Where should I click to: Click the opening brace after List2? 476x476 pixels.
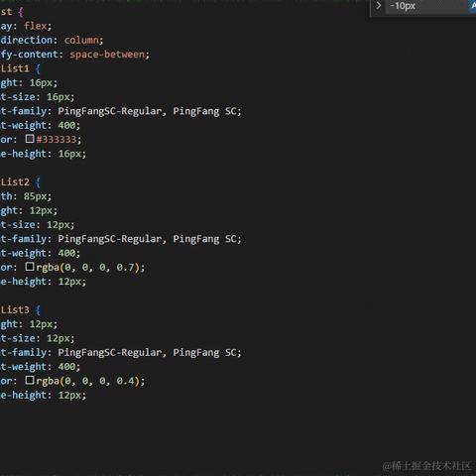point(38,182)
